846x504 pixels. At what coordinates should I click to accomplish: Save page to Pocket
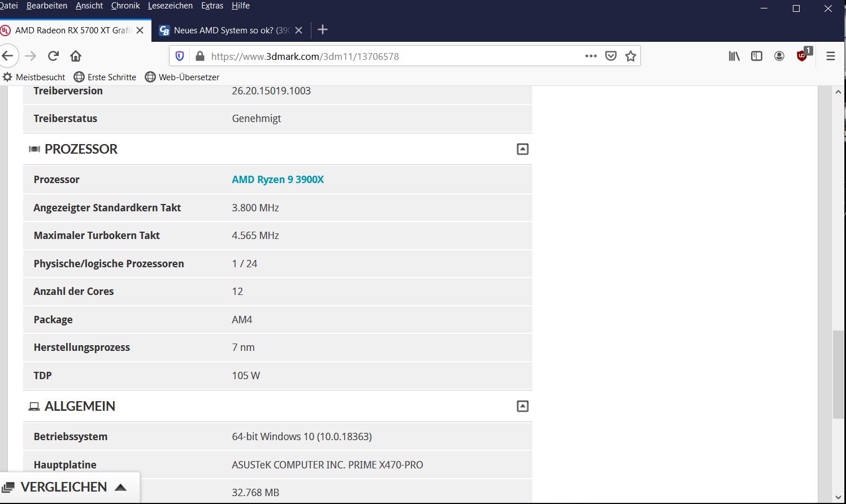tap(611, 56)
